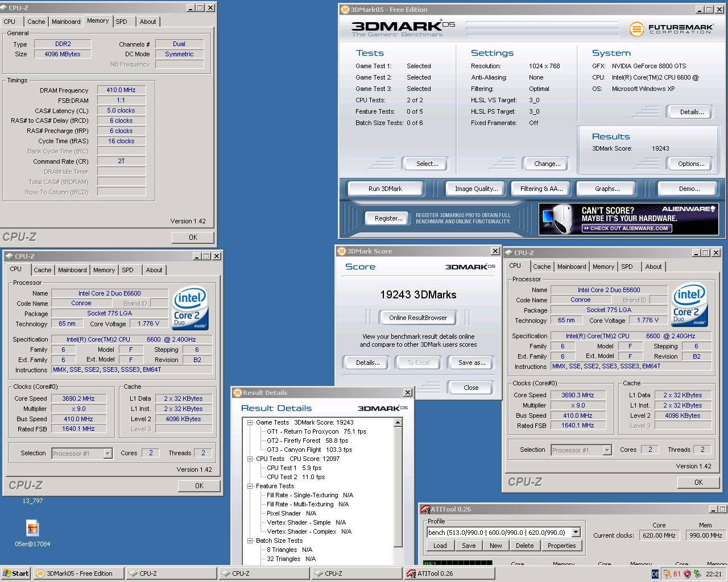Viewport: 728px width, 582px height.
Task: Open the Filtering & AA options
Action: coord(541,189)
